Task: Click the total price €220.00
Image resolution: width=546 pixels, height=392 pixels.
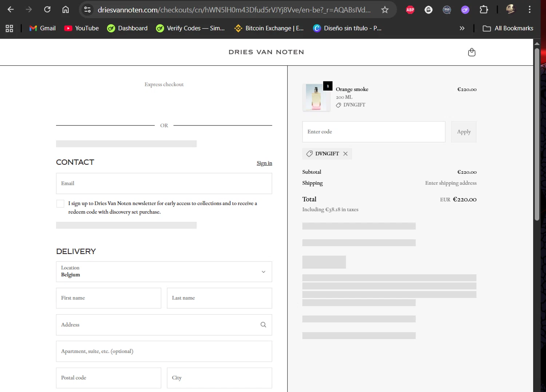Action: 464,199
